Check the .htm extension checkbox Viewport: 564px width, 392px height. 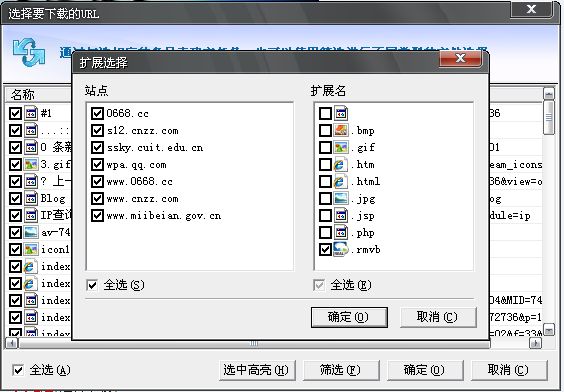pyautogui.click(x=326, y=164)
